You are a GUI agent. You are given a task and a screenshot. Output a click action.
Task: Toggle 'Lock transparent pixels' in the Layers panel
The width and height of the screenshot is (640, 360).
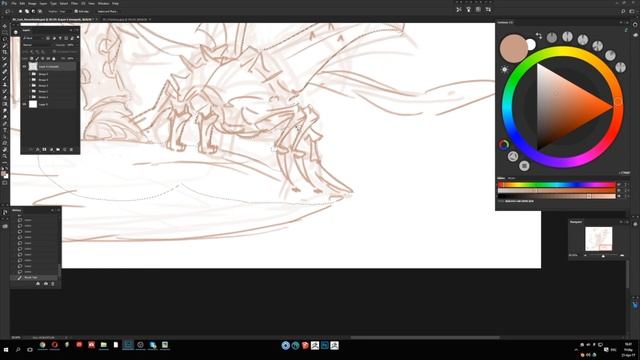point(31,58)
